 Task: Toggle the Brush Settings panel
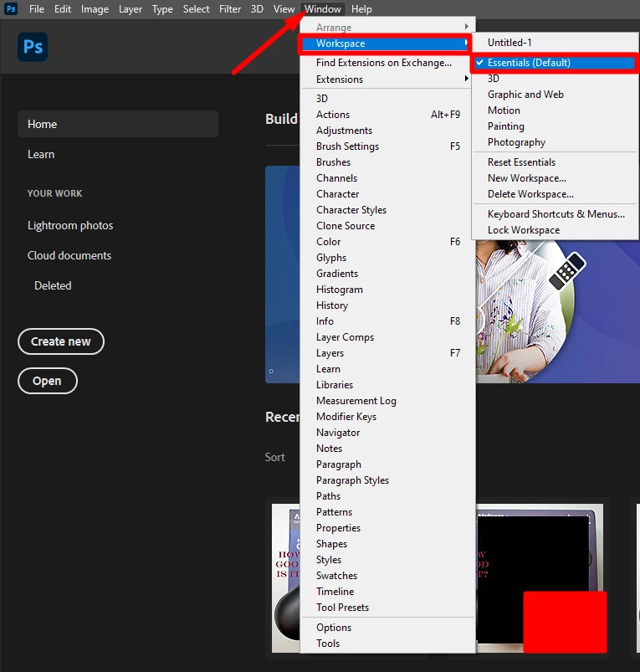point(387,146)
